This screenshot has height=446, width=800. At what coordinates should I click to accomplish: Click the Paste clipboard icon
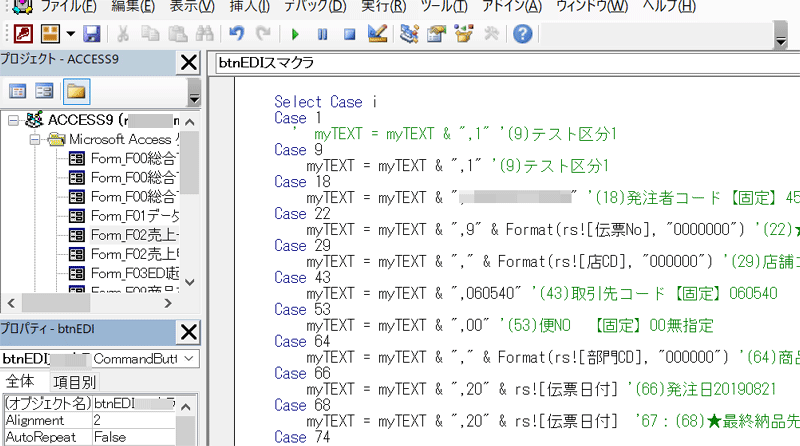(178, 34)
